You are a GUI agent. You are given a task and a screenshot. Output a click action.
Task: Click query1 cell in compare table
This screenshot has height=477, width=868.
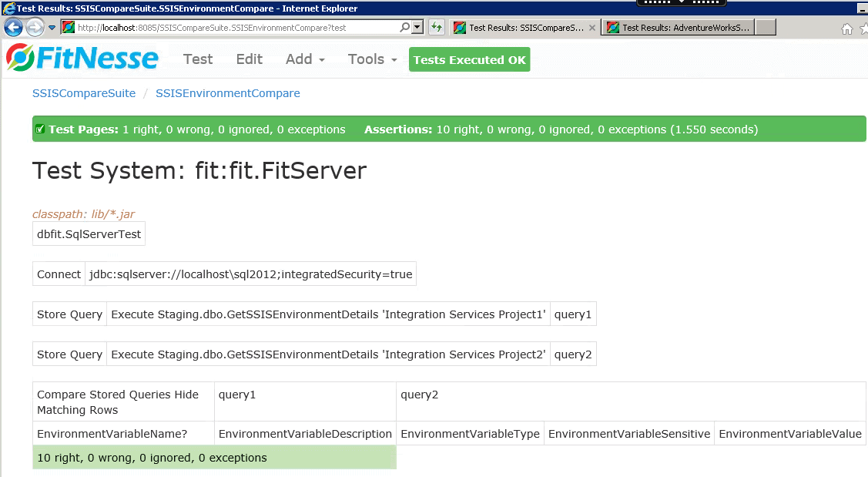[305, 401]
